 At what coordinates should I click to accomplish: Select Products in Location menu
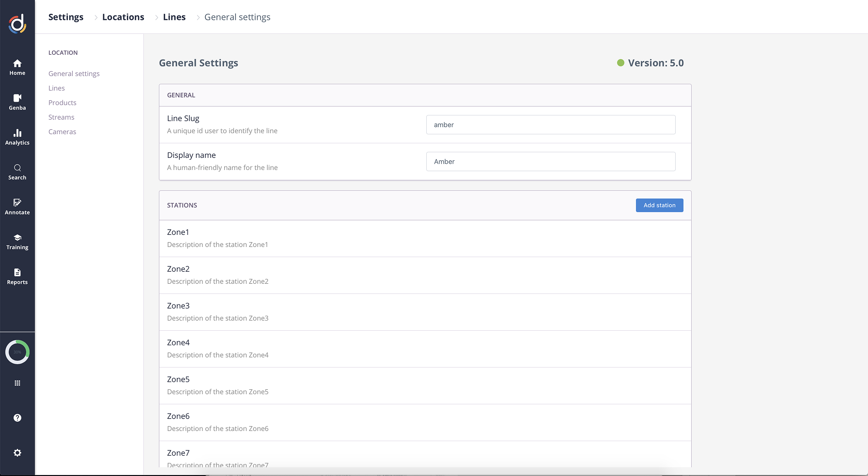click(62, 103)
